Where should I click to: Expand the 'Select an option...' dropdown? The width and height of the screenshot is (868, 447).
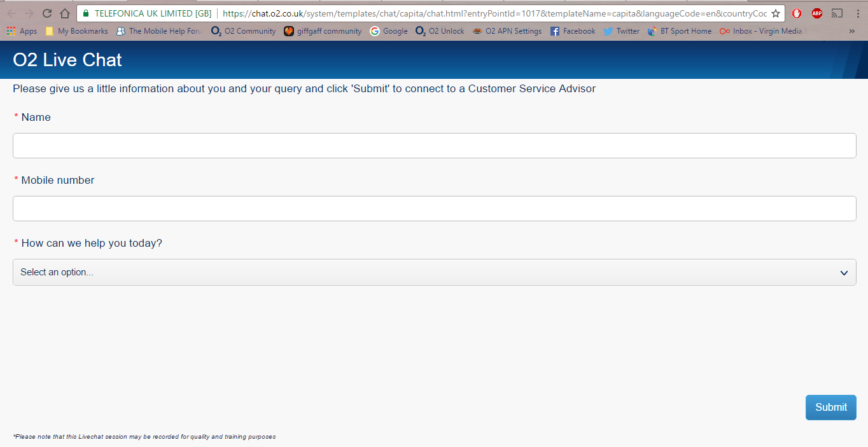tap(434, 272)
